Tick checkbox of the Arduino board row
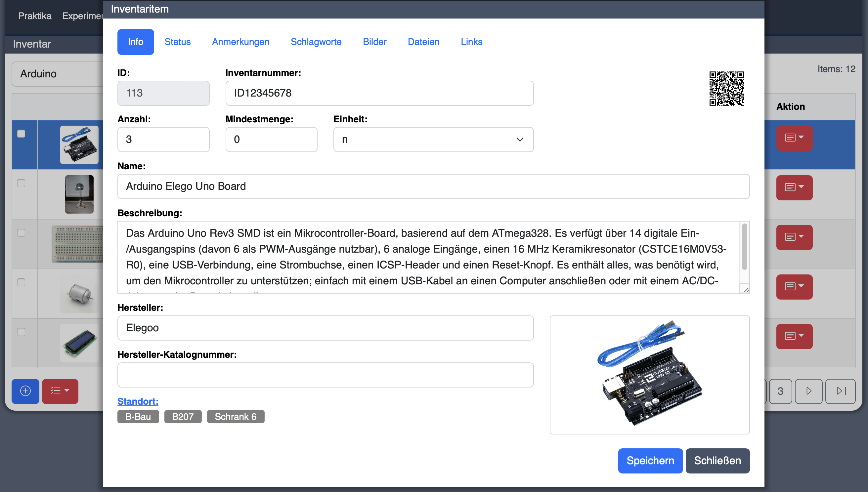 tap(21, 134)
